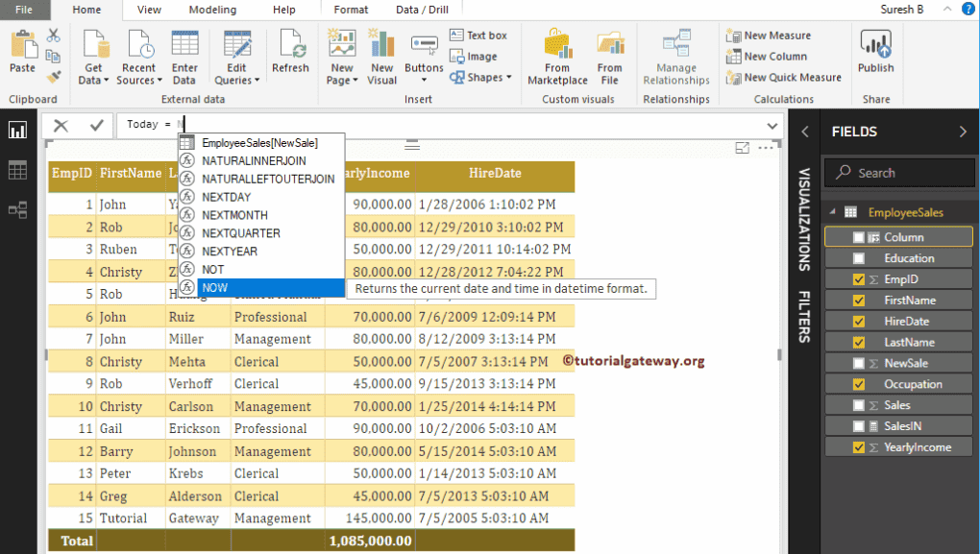Insert a Text box
The height and width of the screenshot is (554, 980).
click(478, 36)
